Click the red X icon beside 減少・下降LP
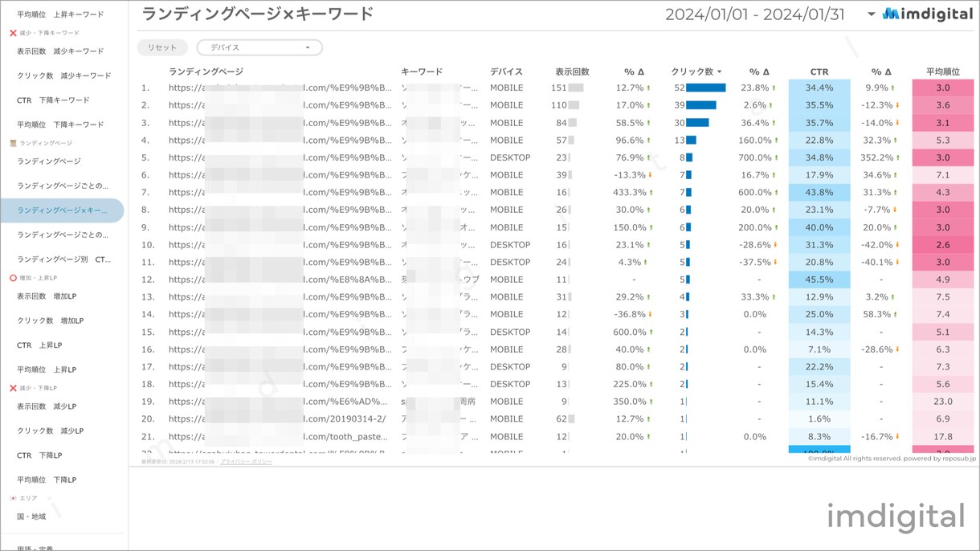Image resolution: width=980 pixels, height=551 pixels. tap(13, 388)
